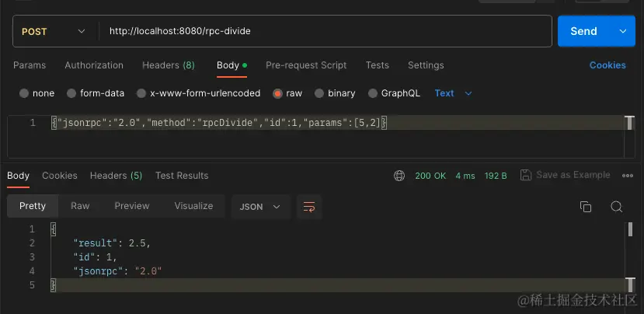Click the blue Send button
The width and height of the screenshot is (644, 314).
click(x=583, y=31)
